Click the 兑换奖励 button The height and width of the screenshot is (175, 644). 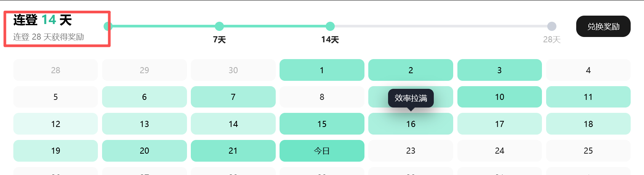(x=603, y=26)
